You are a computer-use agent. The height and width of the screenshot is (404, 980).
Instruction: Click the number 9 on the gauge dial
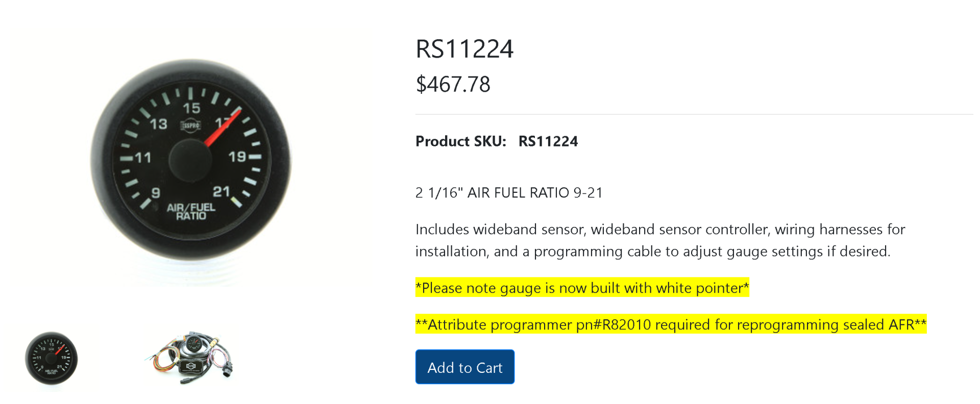point(156,193)
